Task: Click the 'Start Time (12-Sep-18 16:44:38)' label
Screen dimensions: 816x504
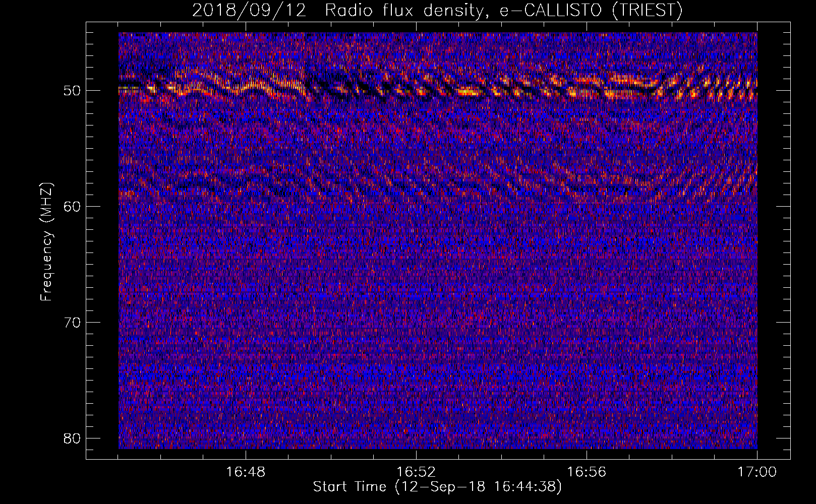Action: click(437, 487)
